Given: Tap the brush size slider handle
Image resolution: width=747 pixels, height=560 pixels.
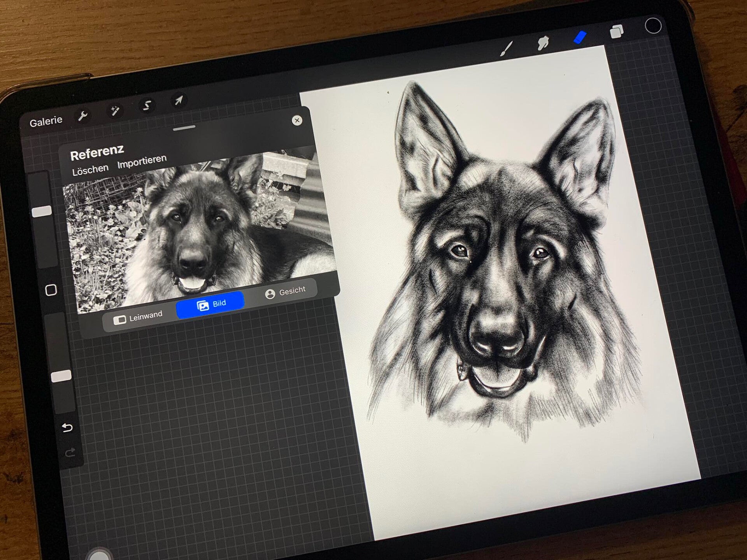Looking at the screenshot, I should click(42, 211).
